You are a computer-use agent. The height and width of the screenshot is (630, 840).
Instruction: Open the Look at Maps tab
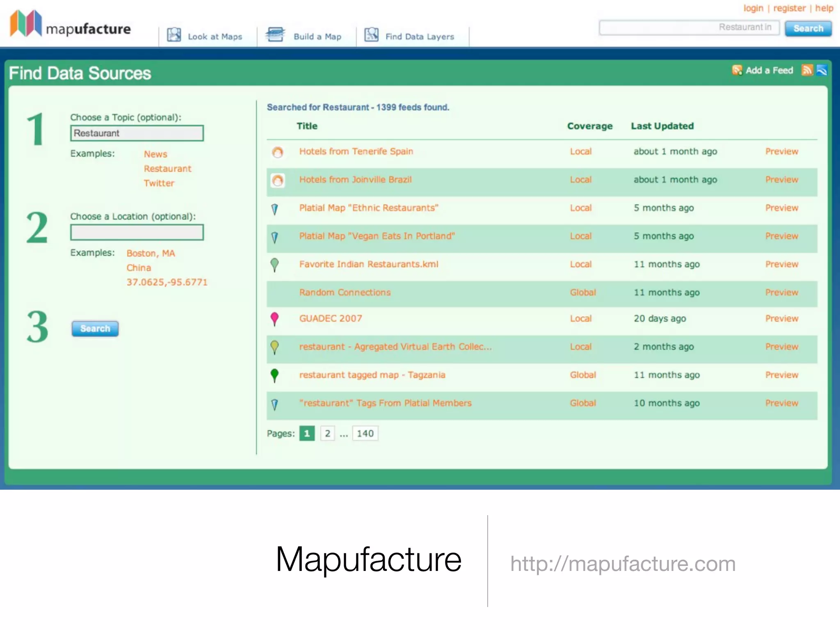pyautogui.click(x=215, y=37)
